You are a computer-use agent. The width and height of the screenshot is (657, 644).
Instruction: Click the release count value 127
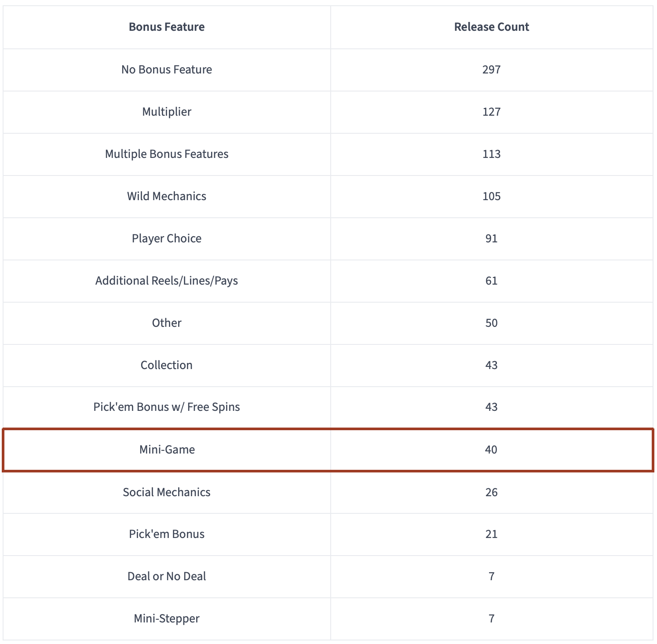(491, 112)
